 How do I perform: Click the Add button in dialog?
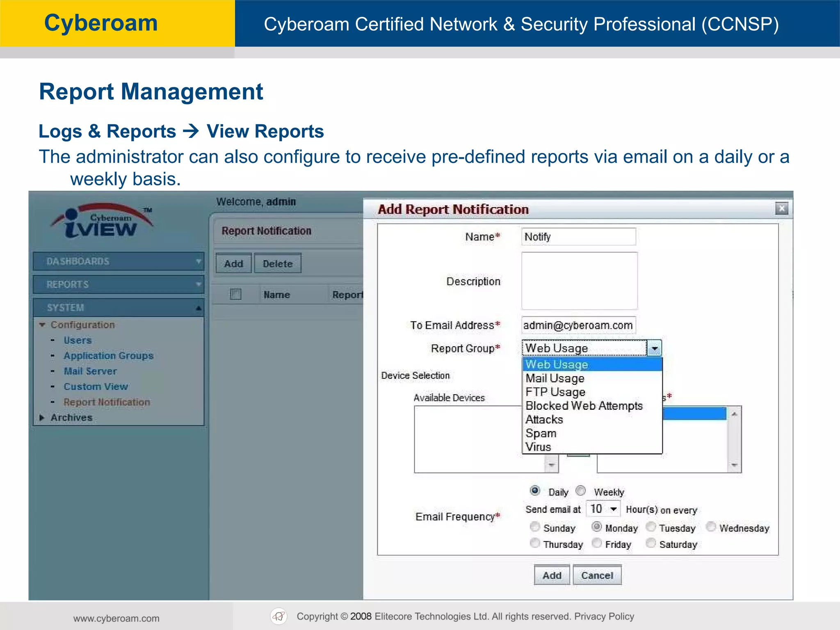[552, 575]
